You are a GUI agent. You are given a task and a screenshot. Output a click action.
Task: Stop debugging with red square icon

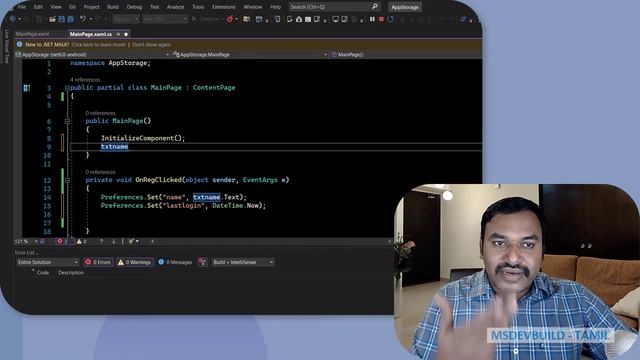point(381,19)
